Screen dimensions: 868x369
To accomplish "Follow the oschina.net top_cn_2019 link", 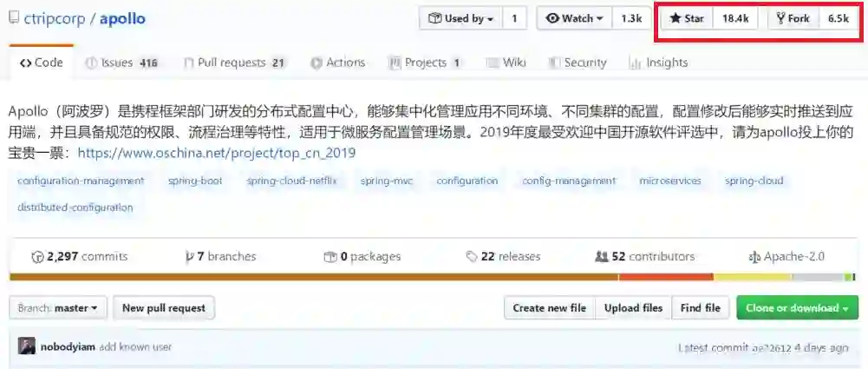I will 217,153.
